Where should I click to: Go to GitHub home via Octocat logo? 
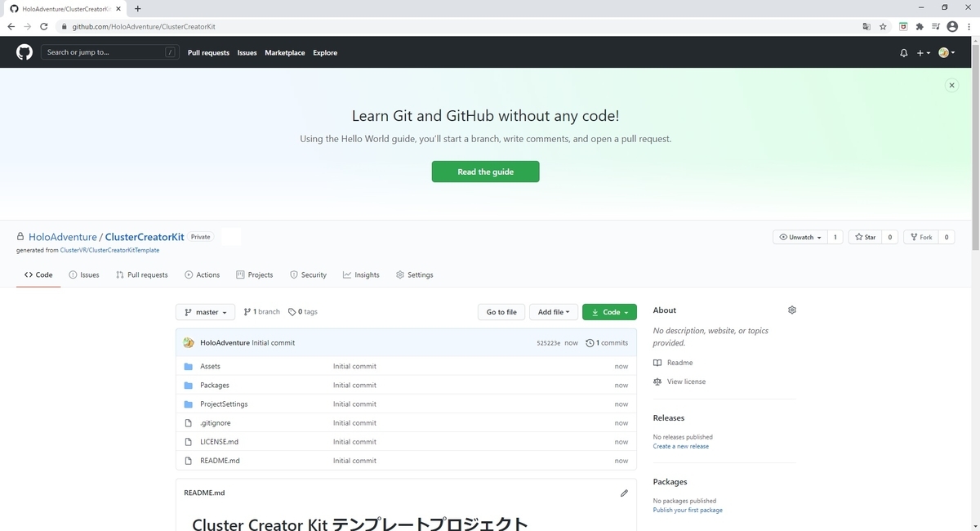tap(24, 52)
